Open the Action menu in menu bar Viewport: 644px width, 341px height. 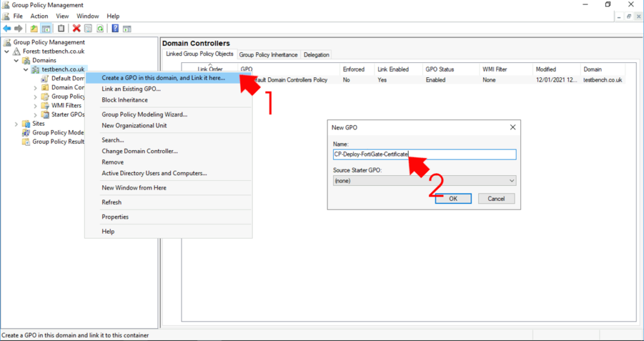coord(39,16)
